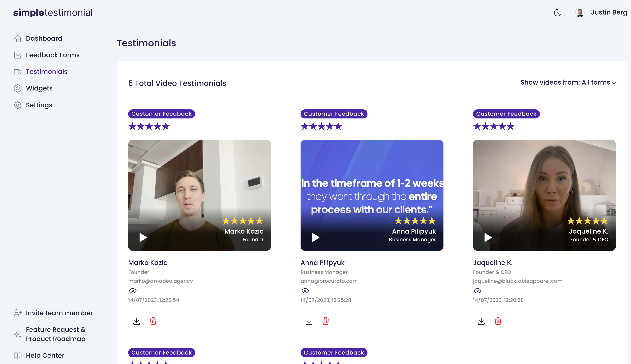Image resolution: width=631 pixels, height=364 pixels.
Task: Toggle visibility eye for Marko Kazic
Action: (133, 291)
